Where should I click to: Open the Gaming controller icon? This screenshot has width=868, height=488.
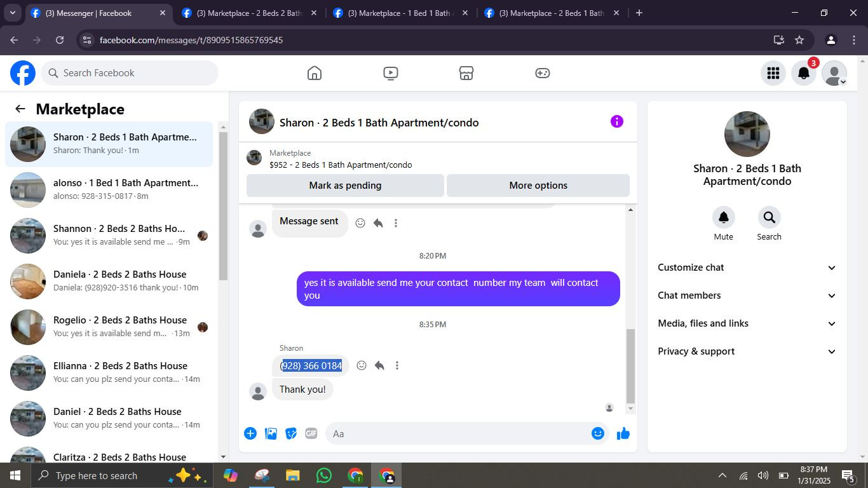point(542,73)
